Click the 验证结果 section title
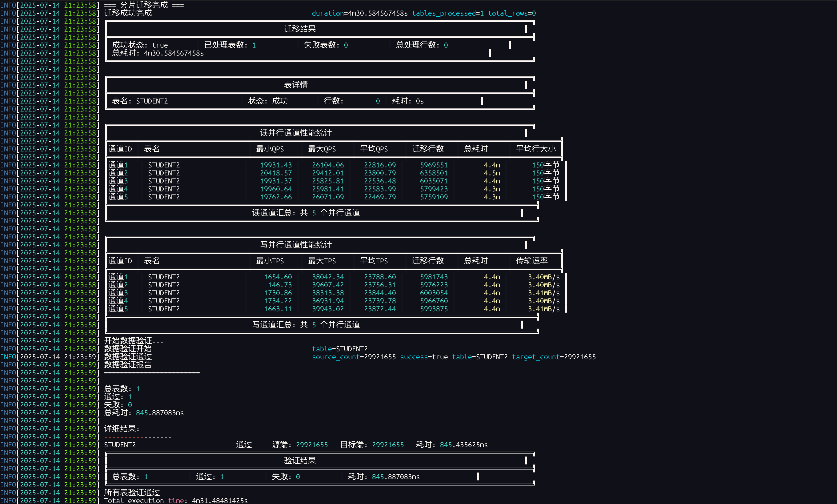 tap(300, 460)
